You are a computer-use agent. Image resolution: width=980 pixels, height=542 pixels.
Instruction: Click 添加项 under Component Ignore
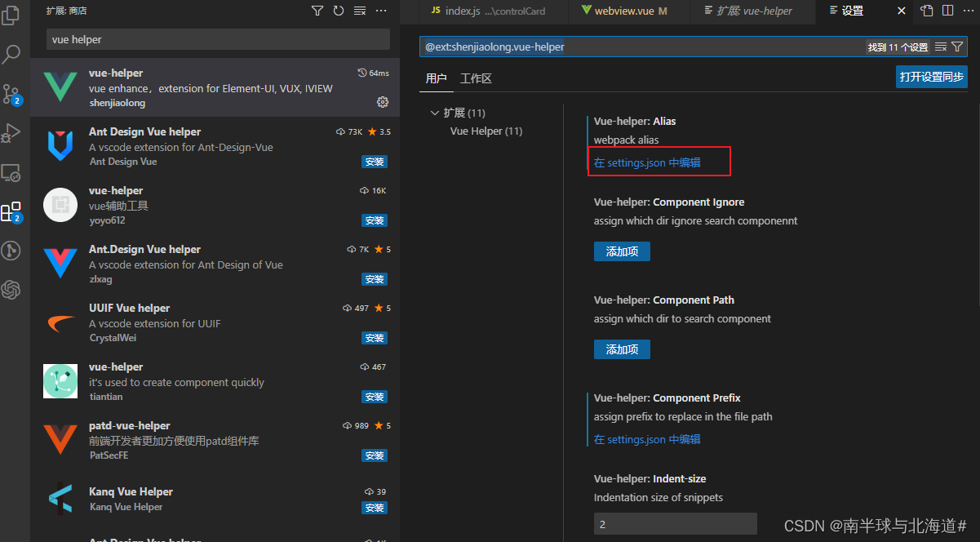(x=622, y=251)
